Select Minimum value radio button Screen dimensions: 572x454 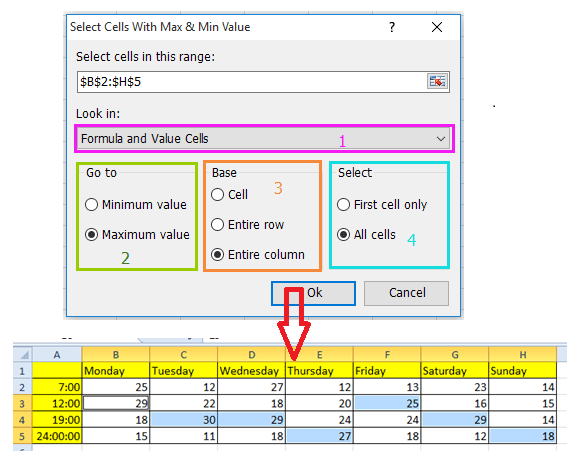click(x=91, y=205)
